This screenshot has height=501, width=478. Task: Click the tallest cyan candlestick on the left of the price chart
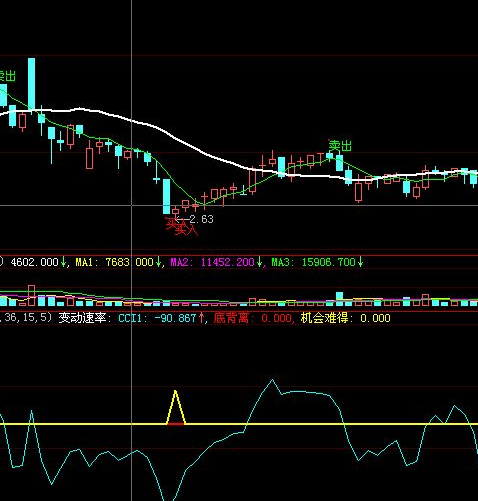point(32,84)
